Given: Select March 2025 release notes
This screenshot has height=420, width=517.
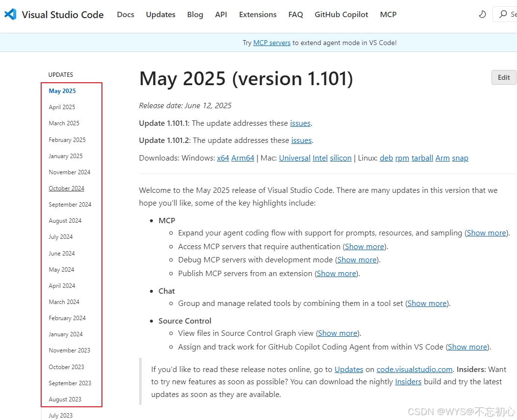Looking at the screenshot, I should pyautogui.click(x=64, y=123).
